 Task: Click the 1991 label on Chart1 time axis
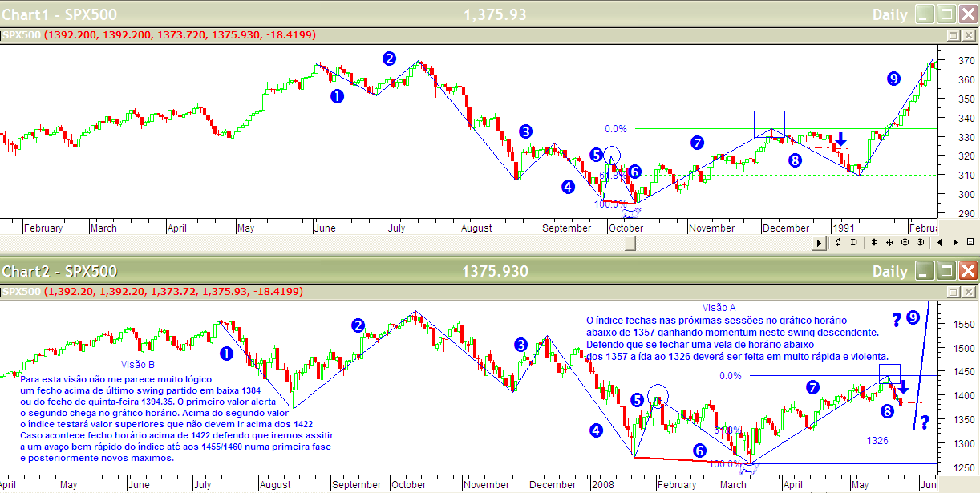click(843, 228)
